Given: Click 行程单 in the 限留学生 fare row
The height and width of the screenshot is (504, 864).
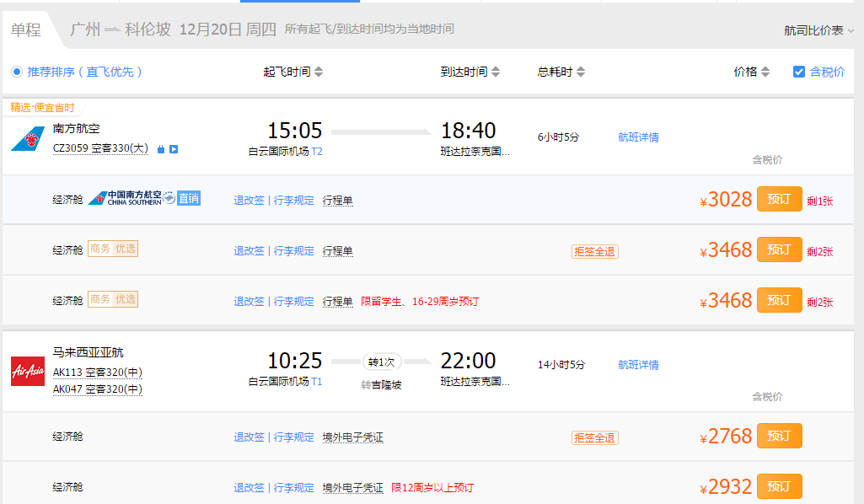Looking at the screenshot, I should click(338, 302).
